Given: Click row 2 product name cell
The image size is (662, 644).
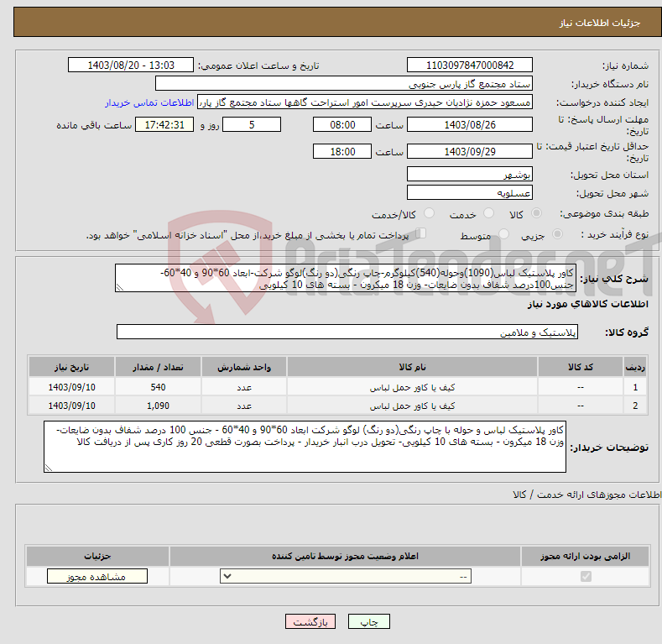Looking at the screenshot, I should [x=412, y=406].
